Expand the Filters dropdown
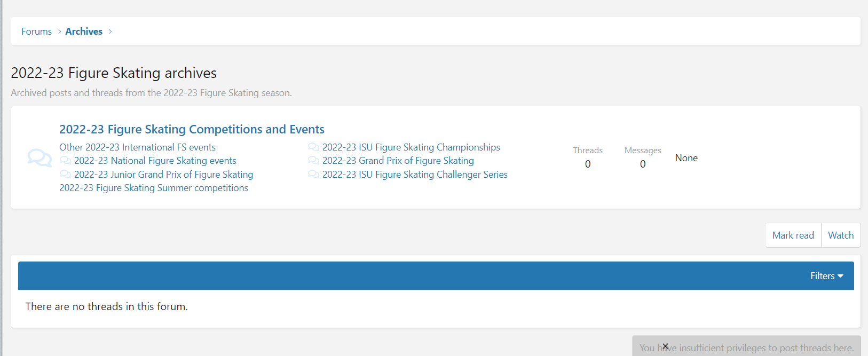This screenshot has height=356, width=868. pos(826,276)
